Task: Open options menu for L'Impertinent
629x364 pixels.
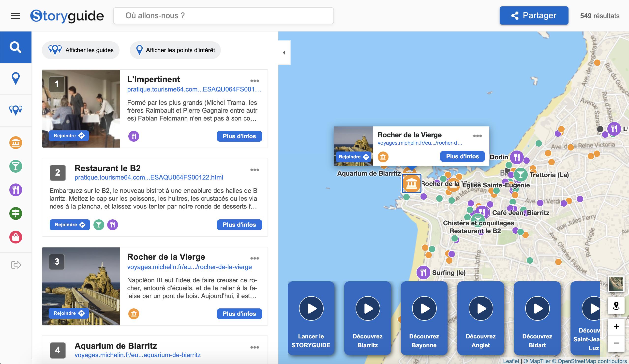Action: pos(255,81)
